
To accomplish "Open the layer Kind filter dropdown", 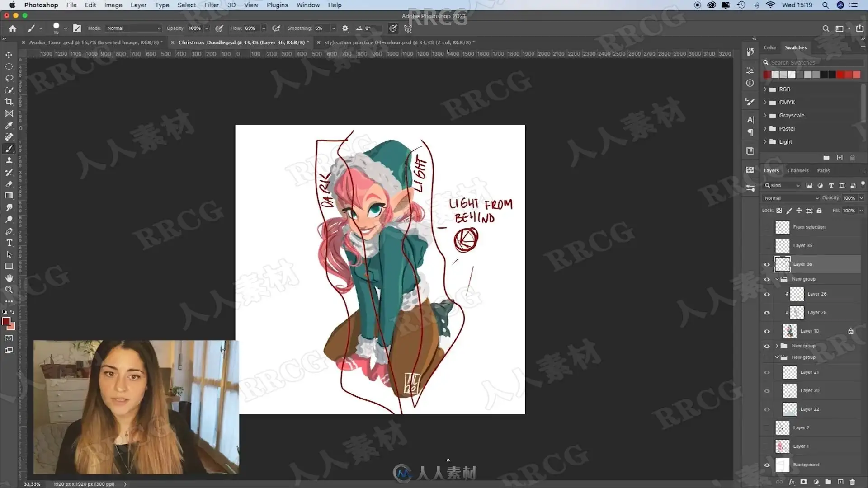I will 782,186.
